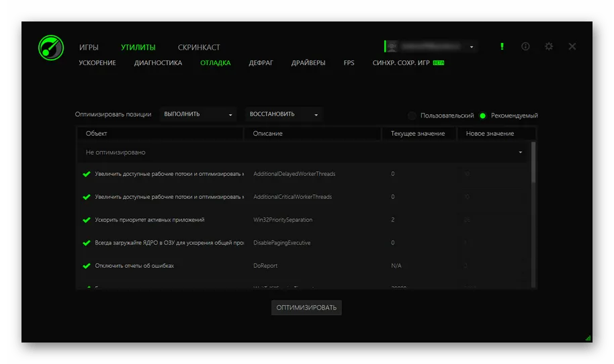The width and height of the screenshot is (614, 364).
Task: Click the list's vertical scrollbar
Action: click(533, 162)
